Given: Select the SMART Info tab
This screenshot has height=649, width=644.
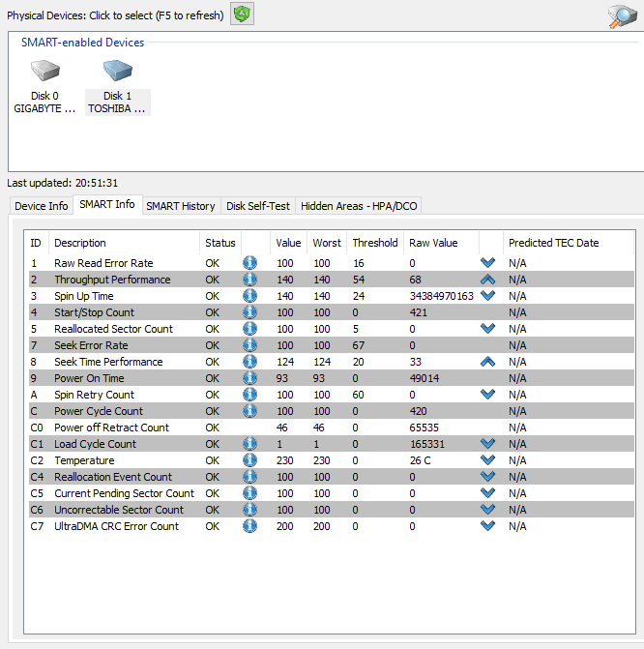Looking at the screenshot, I should click(107, 204).
